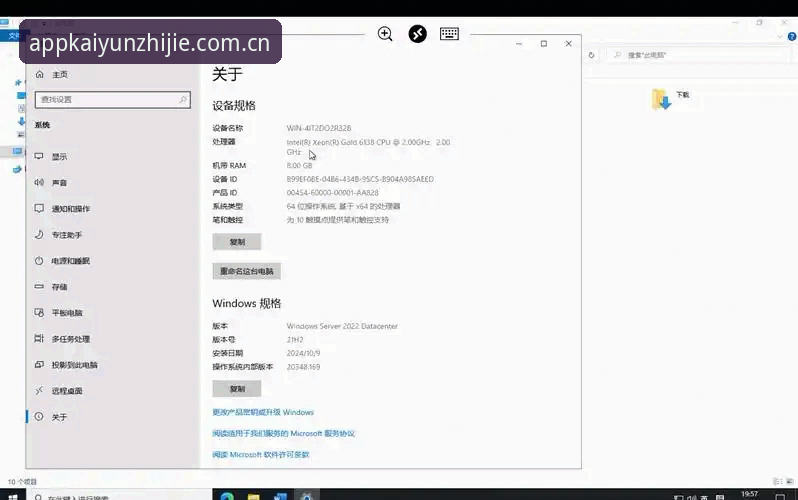This screenshot has height=500, width=798.
Task: Open 阅读 Microsoft 软件许可条款 link
Action: [261, 454]
